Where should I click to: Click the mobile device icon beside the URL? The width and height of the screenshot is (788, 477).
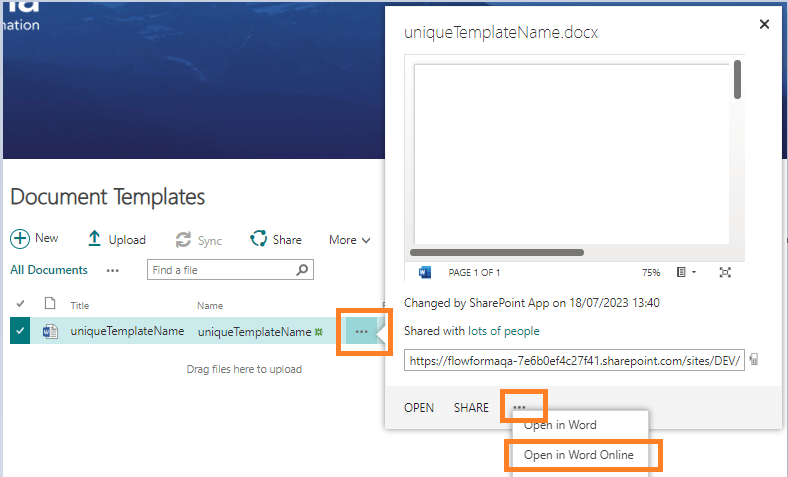tap(753, 359)
